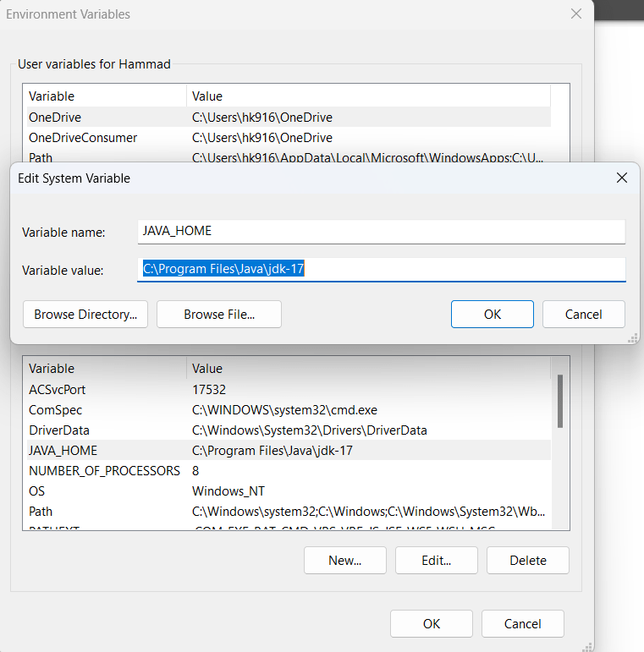Click Edit under system variables
The height and width of the screenshot is (652, 644).
point(437,560)
